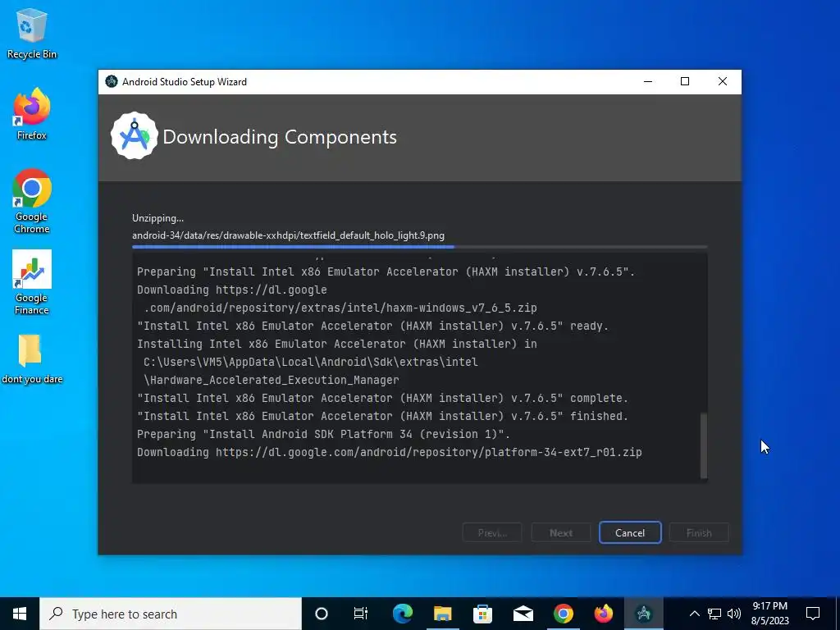Open Chrome from the taskbar
This screenshot has height=630, width=840.
pyautogui.click(x=563, y=614)
